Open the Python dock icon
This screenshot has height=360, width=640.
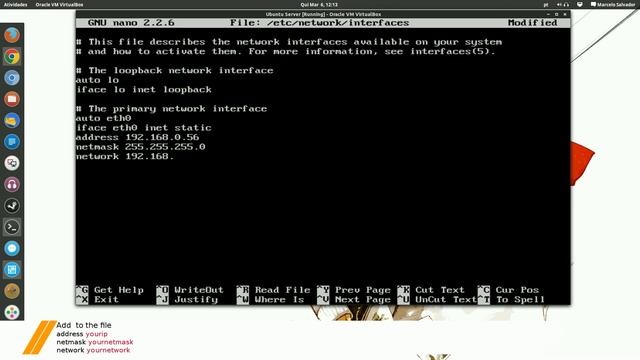pyautogui.click(x=12, y=120)
